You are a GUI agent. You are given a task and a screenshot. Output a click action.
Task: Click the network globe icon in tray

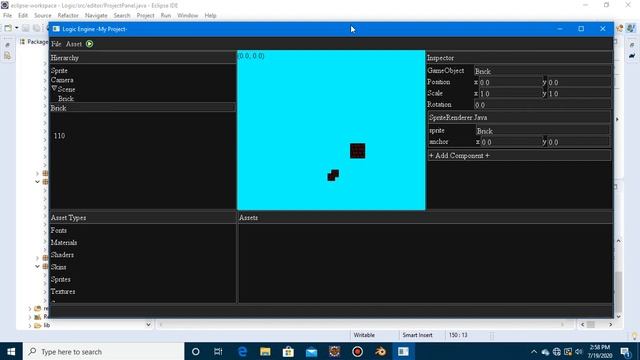(x=557, y=352)
